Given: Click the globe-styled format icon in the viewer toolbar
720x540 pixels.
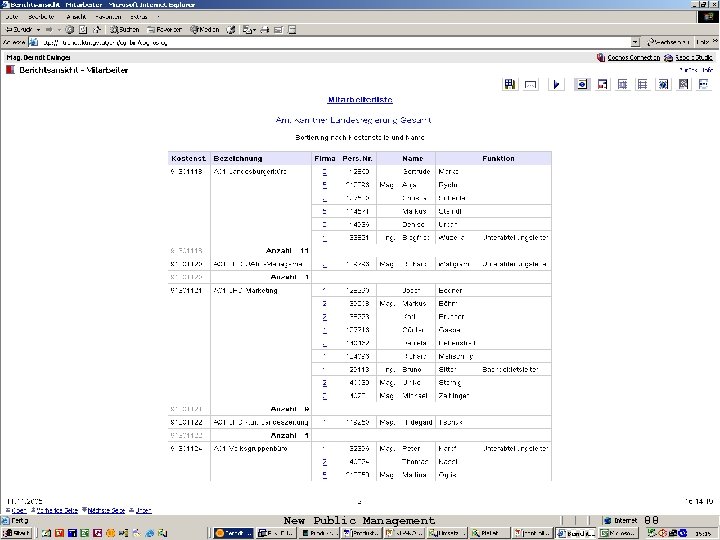Looking at the screenshot, I should click(x=664, y=84).
